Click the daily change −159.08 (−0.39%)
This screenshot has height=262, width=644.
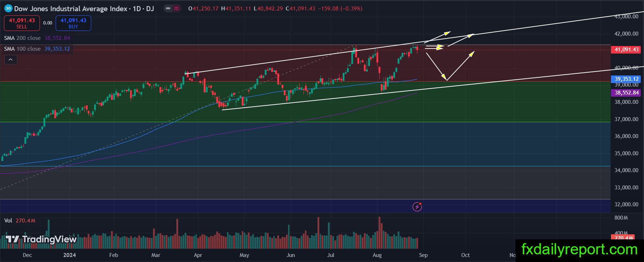click(340, 9)
